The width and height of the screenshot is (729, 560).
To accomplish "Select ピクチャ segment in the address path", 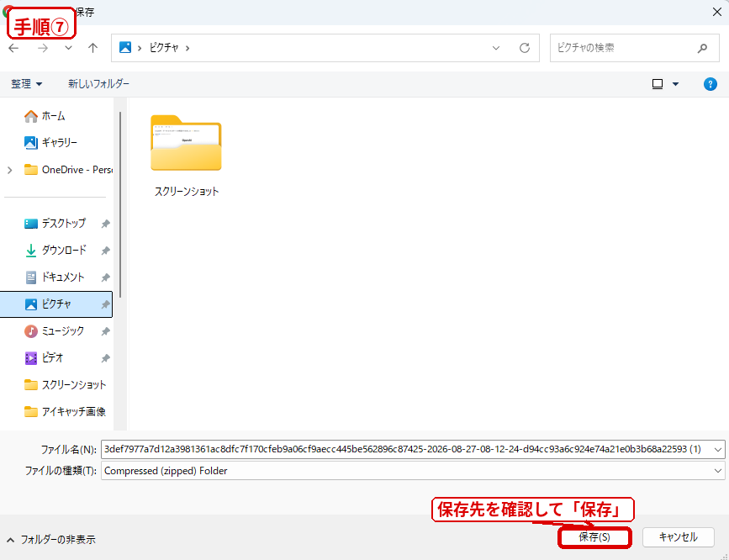I will [164, 47].
